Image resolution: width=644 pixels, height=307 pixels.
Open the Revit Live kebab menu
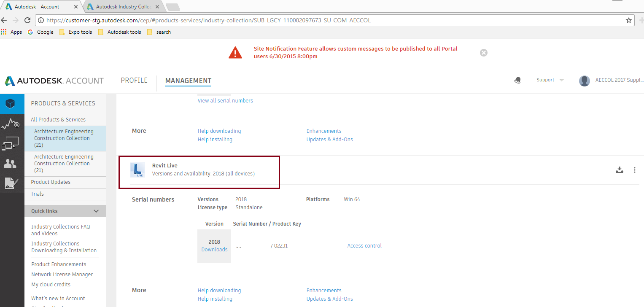tap(635, 170)
